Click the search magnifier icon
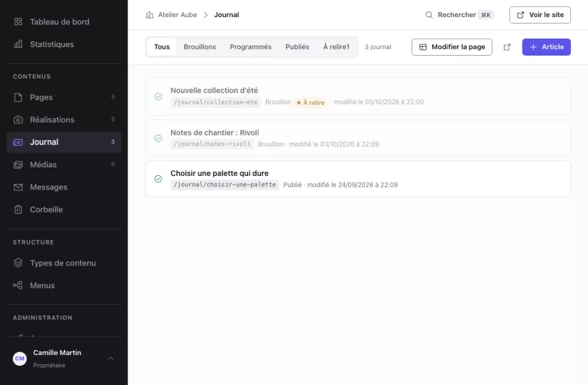 [429, 15]
